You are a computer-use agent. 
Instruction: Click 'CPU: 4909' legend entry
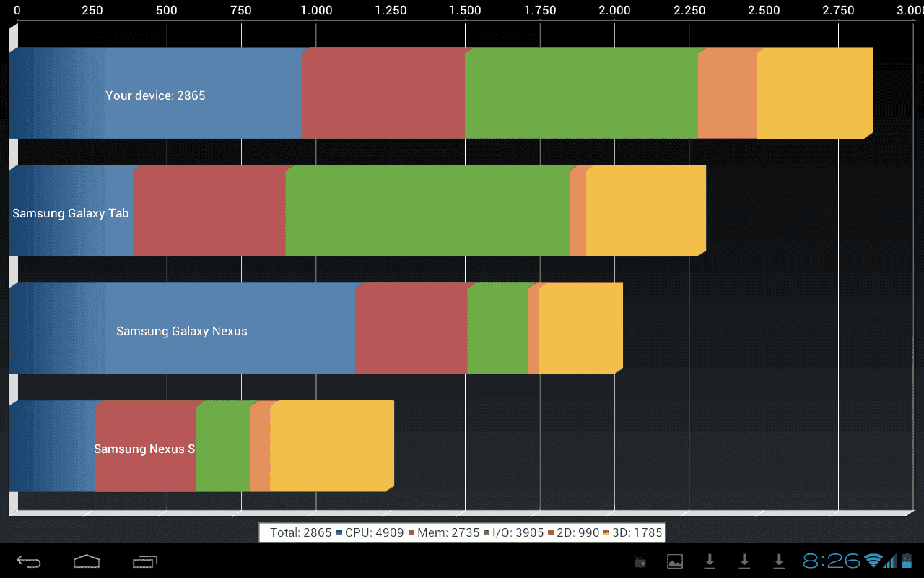pos(374,532)
